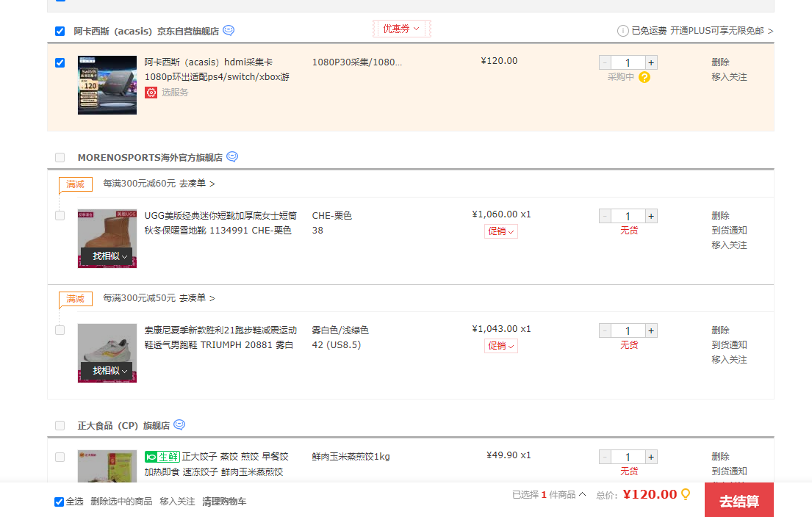
Task: Expand the 优惠券 coupon dropdown
Action: coord(401,29)
